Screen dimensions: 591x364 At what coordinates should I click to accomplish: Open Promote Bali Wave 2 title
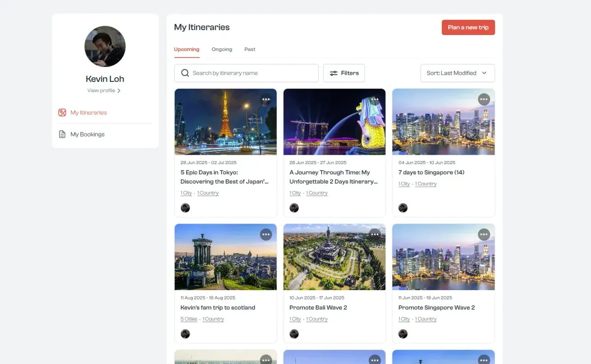click(x=318, y=307)
